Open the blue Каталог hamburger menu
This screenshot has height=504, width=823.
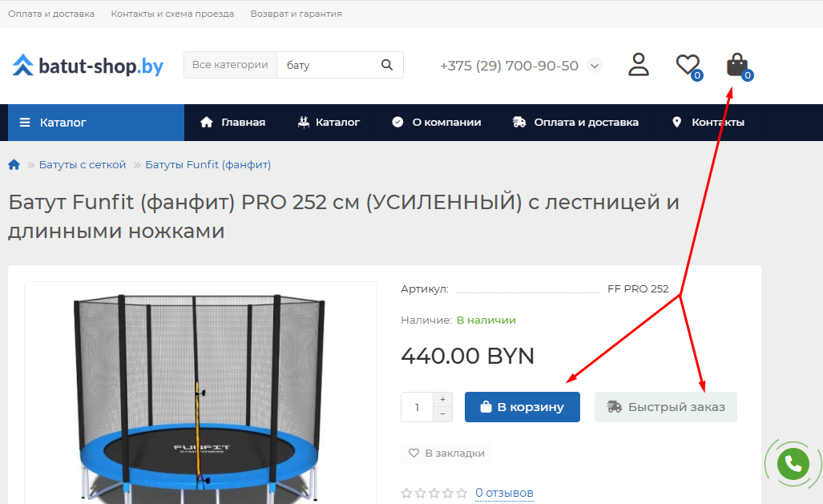(x=96, y=123)
